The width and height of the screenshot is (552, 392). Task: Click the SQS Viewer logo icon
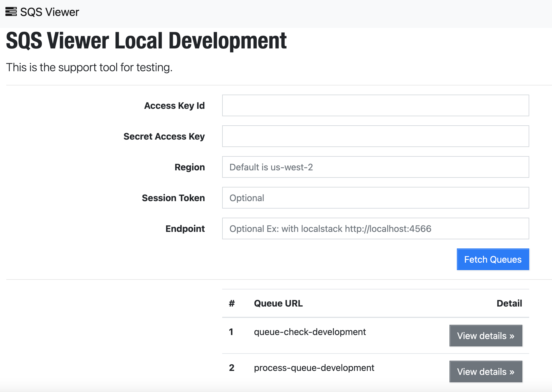11,11
